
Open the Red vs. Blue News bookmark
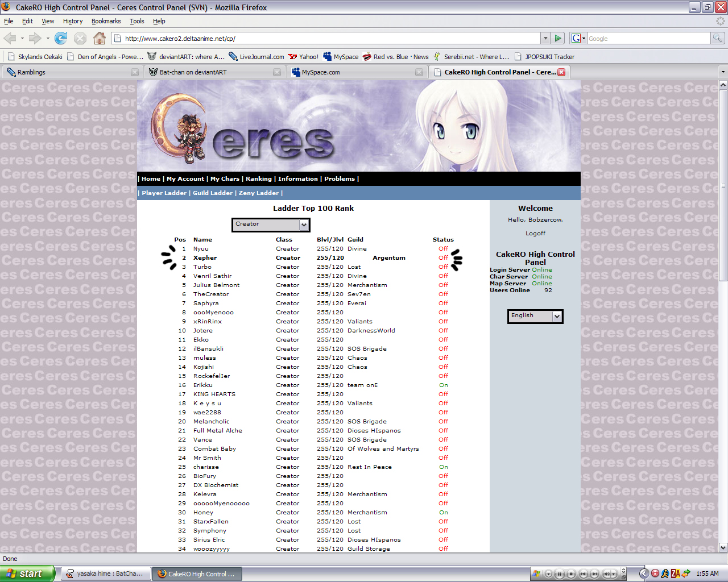395,57
